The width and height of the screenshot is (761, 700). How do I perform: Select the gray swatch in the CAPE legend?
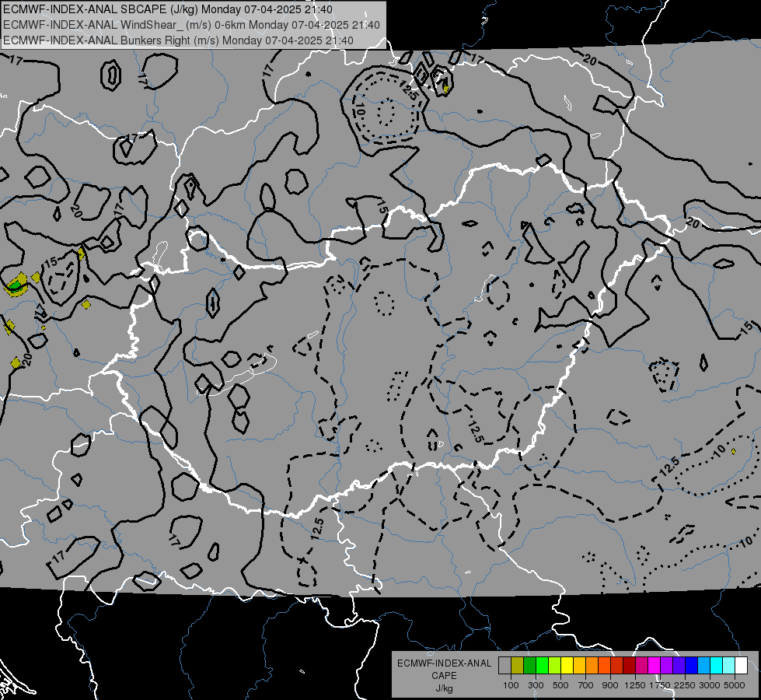coord(504,666)
